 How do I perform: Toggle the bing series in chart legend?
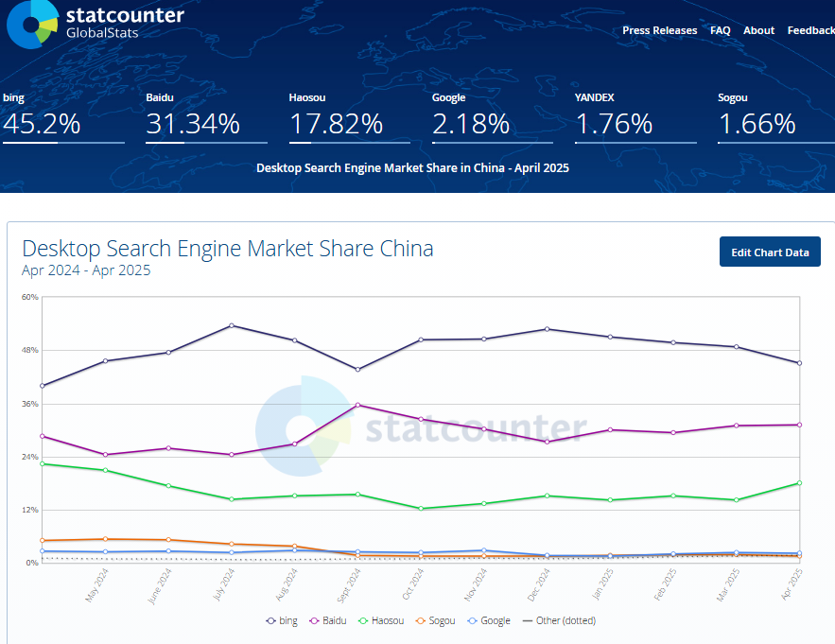pos(282,620)
